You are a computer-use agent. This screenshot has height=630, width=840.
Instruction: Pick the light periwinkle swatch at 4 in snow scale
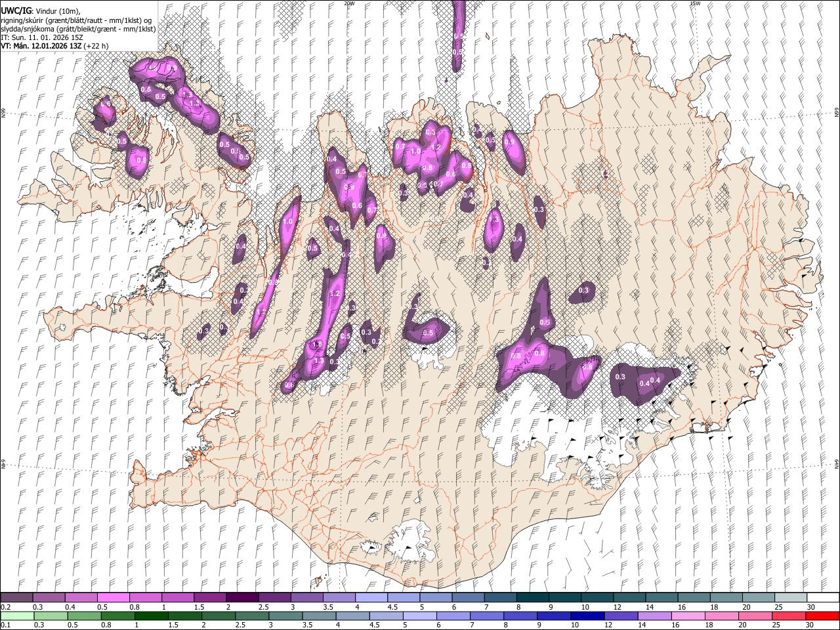pos(371,597)
